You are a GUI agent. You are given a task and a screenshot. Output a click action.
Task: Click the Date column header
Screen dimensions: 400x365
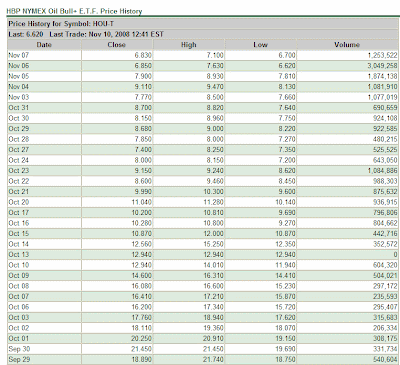pyautogui.click(x=44, y=45)
